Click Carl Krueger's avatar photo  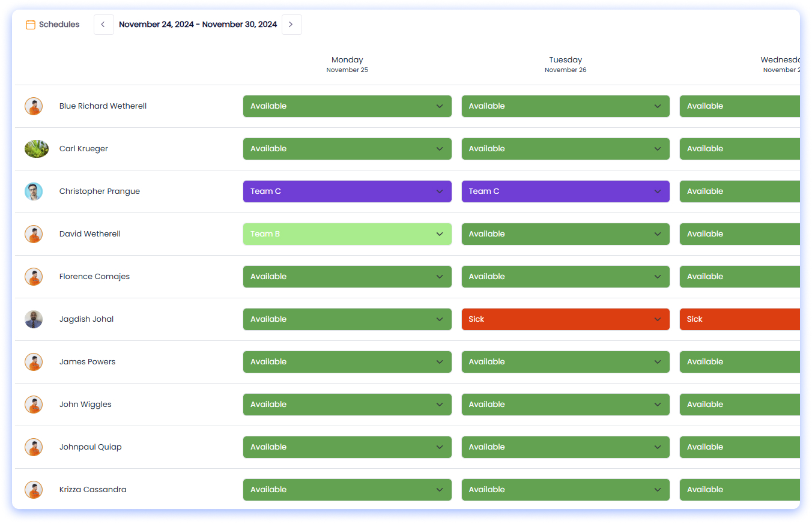(36, 149)
